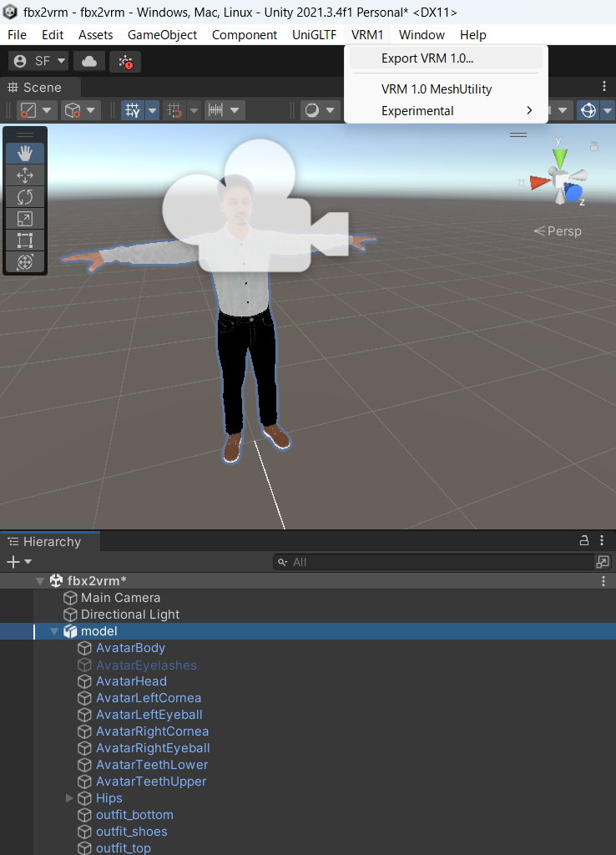616x855 pixels.
Task: Select outfit_shoes in Hierarchy
Action: pos(131,832)
